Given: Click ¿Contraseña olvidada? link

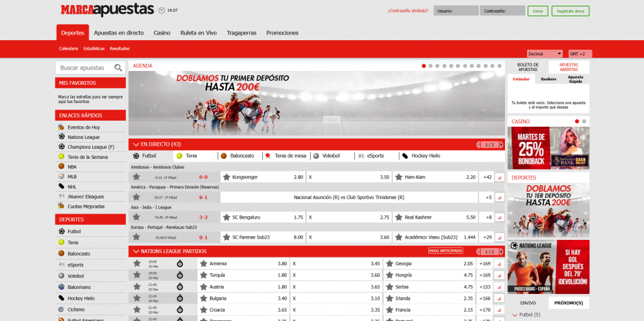Looking at the screenshot, I should pyautogui.click(x=408, y=11).
